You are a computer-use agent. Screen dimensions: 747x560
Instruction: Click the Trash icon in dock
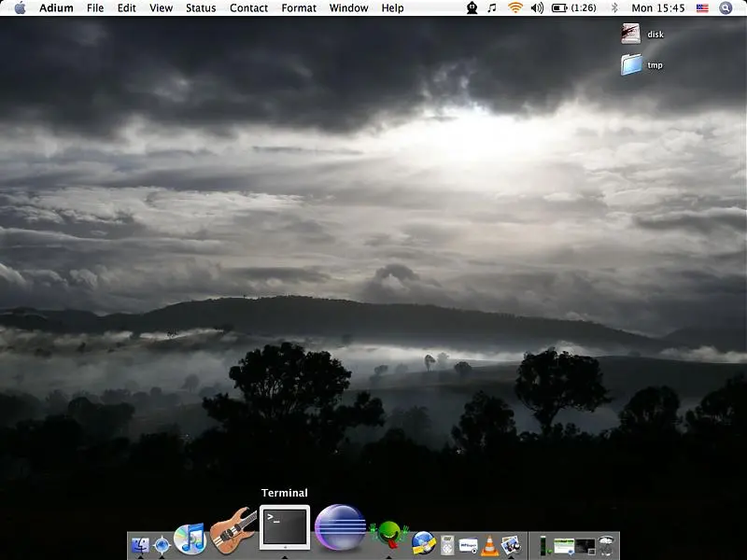[607, 545]
